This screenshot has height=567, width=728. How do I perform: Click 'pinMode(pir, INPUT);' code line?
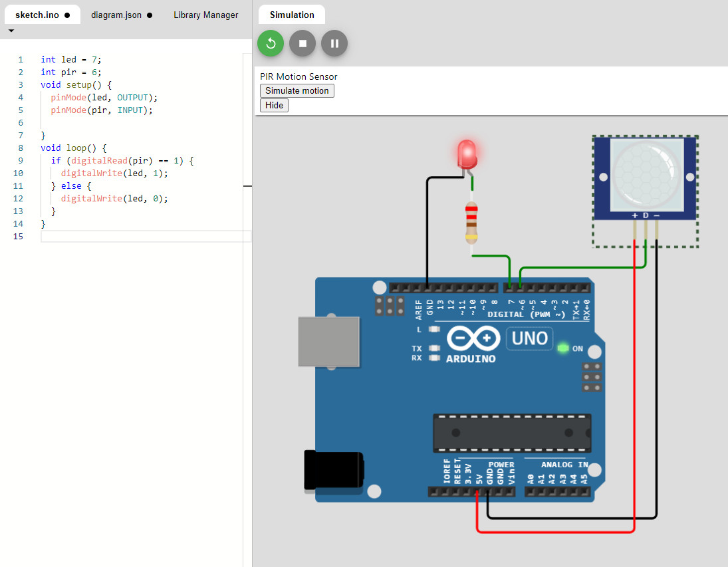[x=102, y=110]
